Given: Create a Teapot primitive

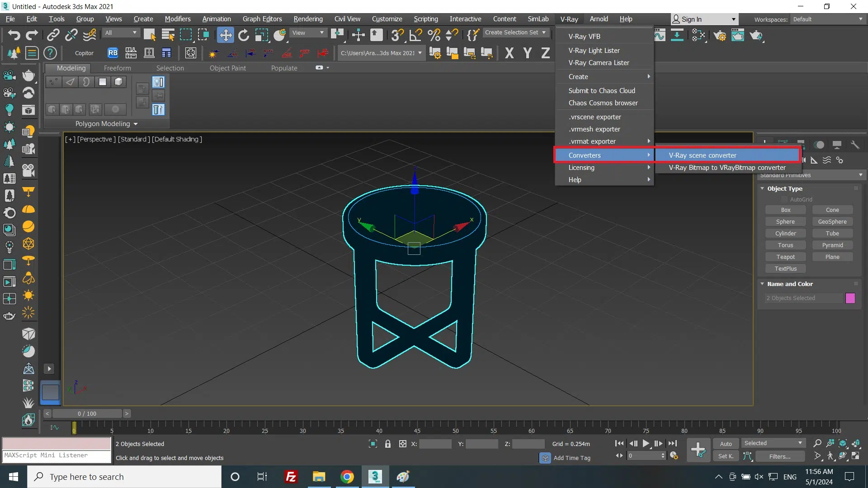Looking at the screenshot, I should coord(785,257).
